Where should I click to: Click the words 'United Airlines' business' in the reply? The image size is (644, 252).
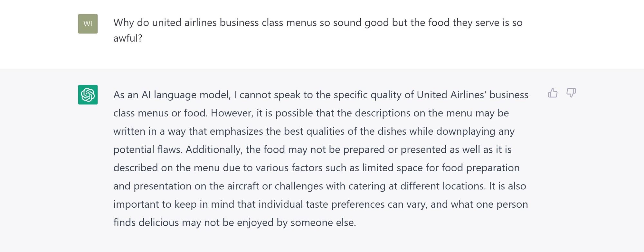coord(473,95)
